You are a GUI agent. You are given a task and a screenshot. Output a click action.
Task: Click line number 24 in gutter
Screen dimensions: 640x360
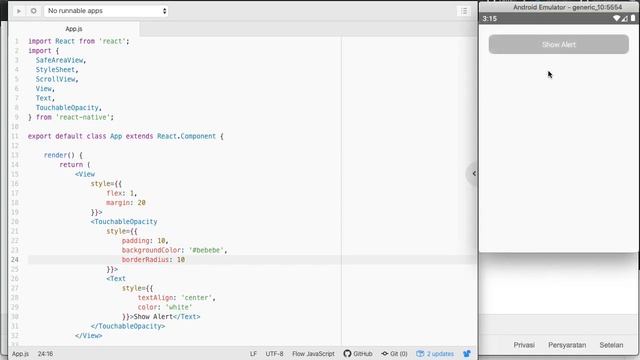tap(15, 260)
